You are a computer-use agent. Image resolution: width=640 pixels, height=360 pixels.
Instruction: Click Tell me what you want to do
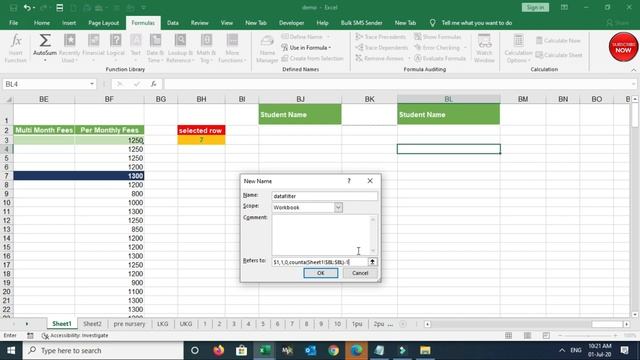tap(476, 23)
